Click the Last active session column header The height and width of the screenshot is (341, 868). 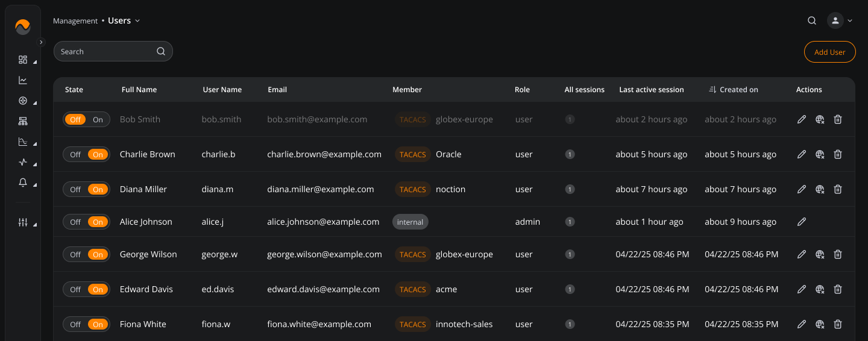tap(651, 90)
